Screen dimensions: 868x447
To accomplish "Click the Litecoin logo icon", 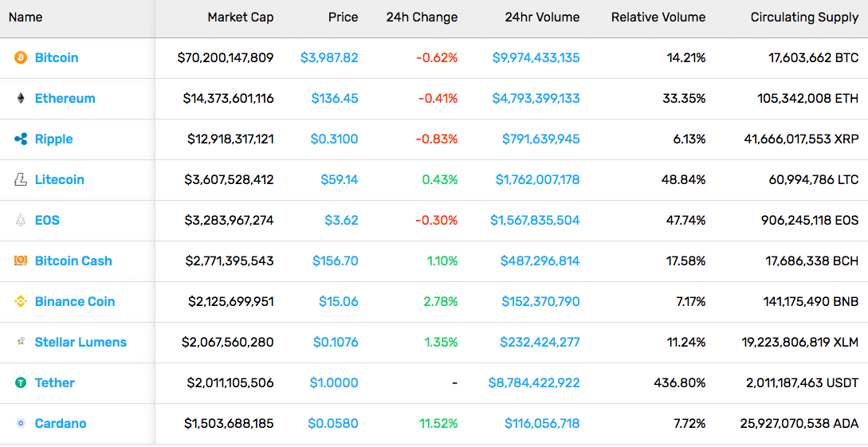I will coord(21,180).
